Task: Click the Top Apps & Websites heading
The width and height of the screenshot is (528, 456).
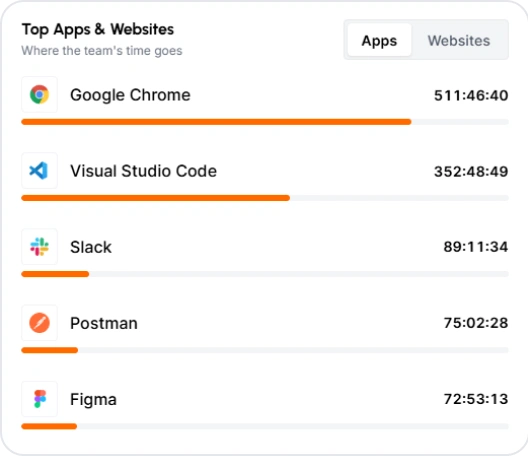Action: coord(98,30)
